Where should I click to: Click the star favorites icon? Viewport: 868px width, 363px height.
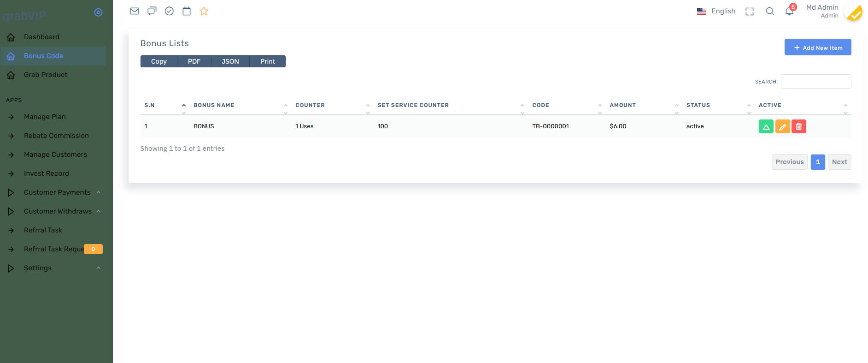204,11
